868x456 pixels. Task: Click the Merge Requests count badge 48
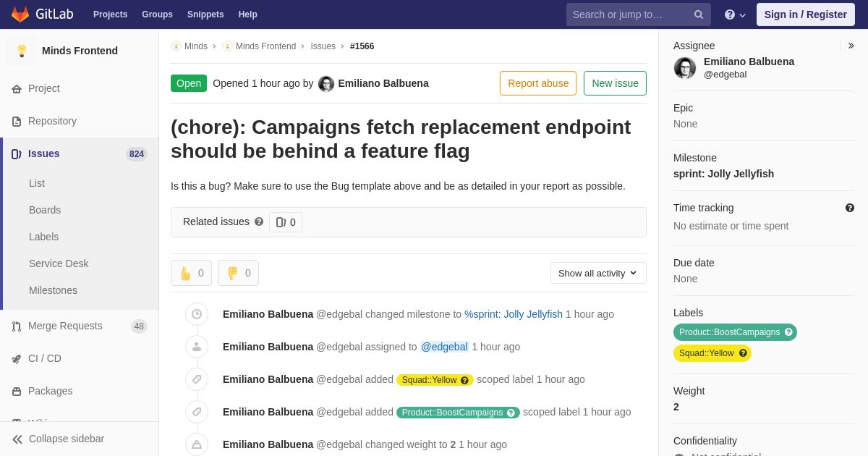pyautogui.click(x=139, y=326)
